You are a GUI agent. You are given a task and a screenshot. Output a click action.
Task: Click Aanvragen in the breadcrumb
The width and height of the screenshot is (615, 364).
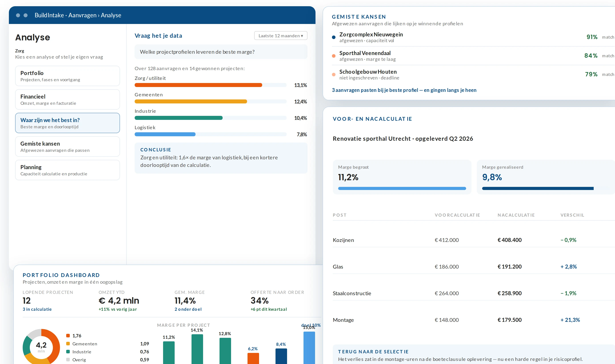[82, 15]
